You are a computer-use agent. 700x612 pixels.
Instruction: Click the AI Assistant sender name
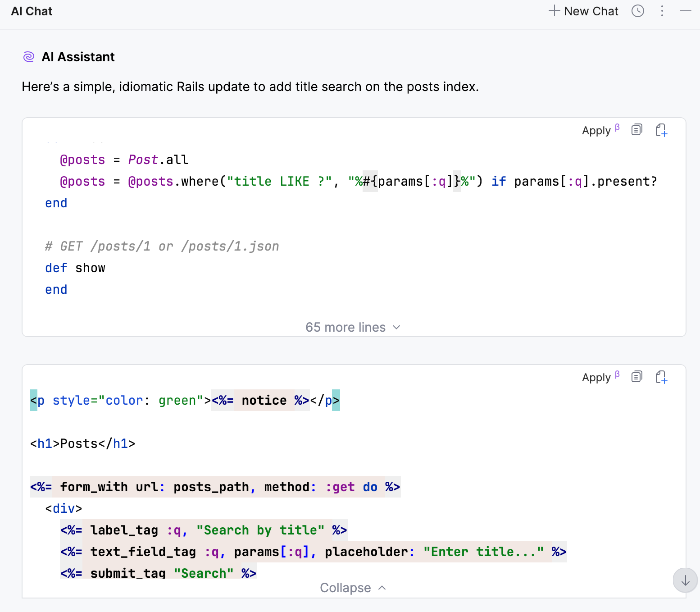click(x=78, y=56)
